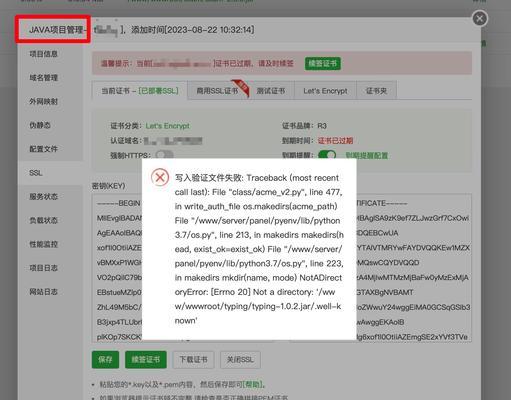This screenshot has width=511, height=400.
Task: Click the green 保存 button
Action: click(105, 359)
